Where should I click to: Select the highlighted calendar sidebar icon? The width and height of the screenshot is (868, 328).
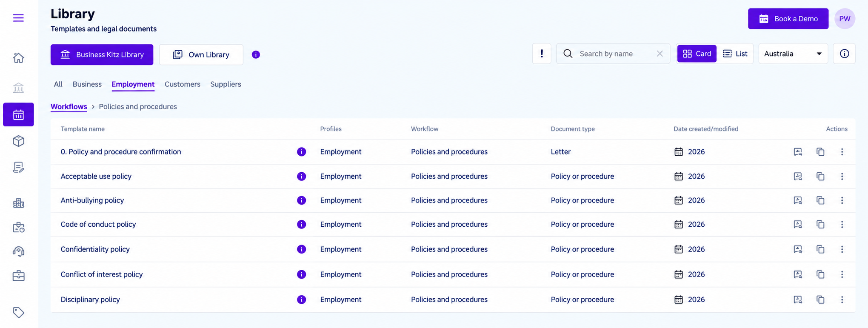18,114
